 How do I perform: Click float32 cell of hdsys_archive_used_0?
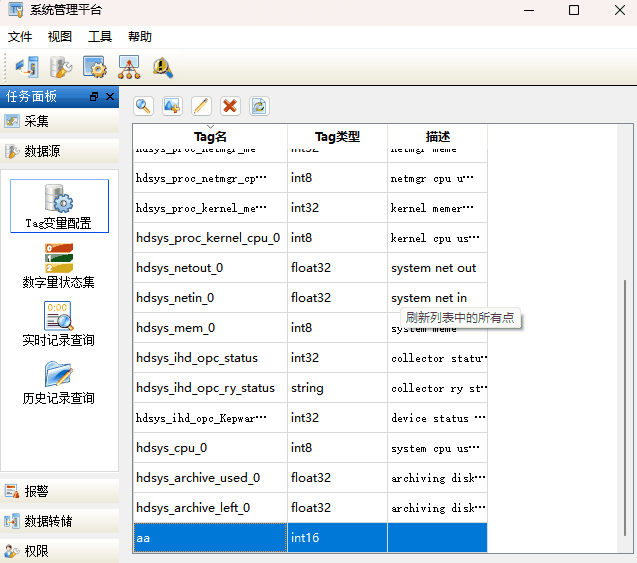point(337,478)
